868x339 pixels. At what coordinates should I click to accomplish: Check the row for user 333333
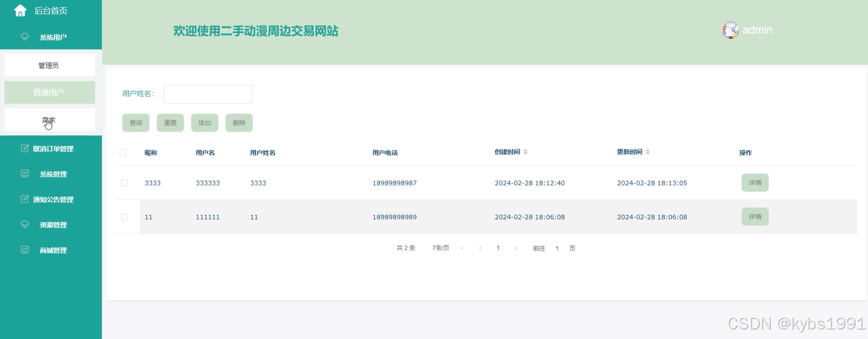[x=124, y=183]
